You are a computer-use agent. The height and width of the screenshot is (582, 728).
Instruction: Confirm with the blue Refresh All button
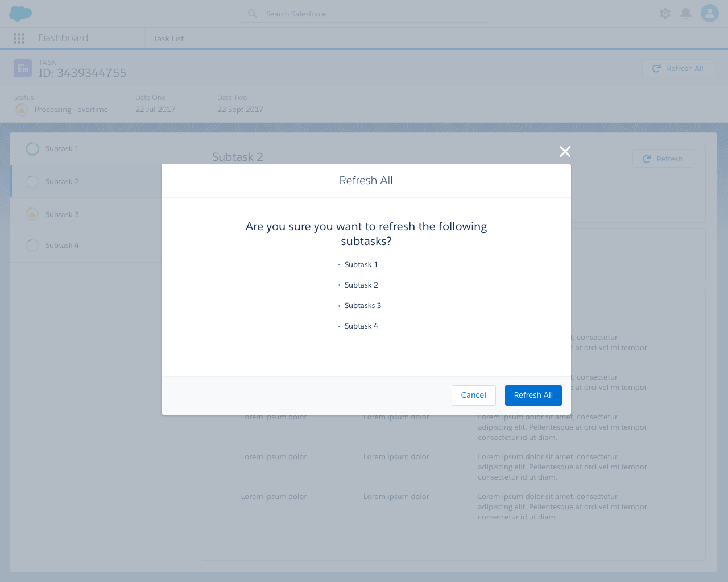[533, 396]
